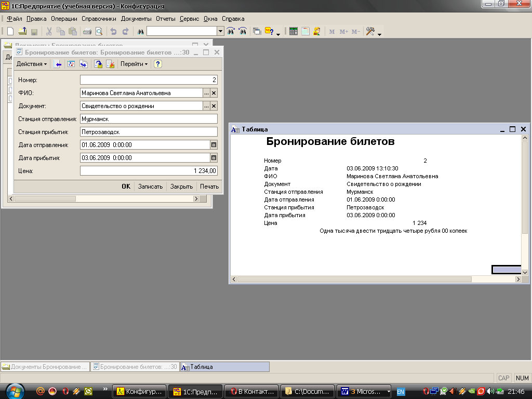Expand the Перейти dropdown menu
The width and height of the screenshot is (532, 399).
coord(134,64)
